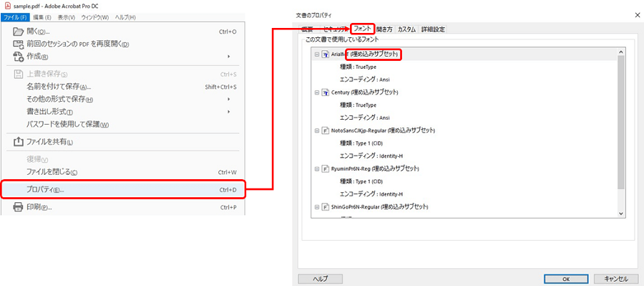Collapse the ShinGoPr6N-Regular font entry
Image resolution: width=644 pixels, height=286 pixels.
pyautogui.click(x=317, y=206)
